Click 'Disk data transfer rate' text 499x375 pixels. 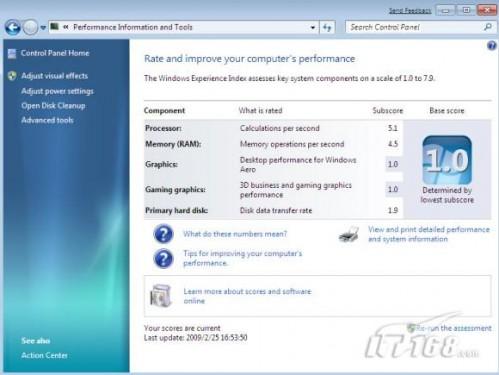[x=276, y=210]
